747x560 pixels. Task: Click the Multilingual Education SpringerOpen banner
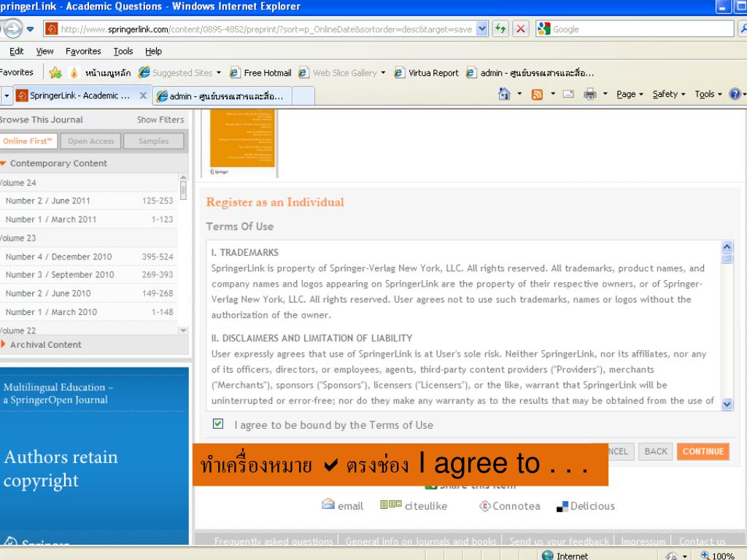point(94,455)
